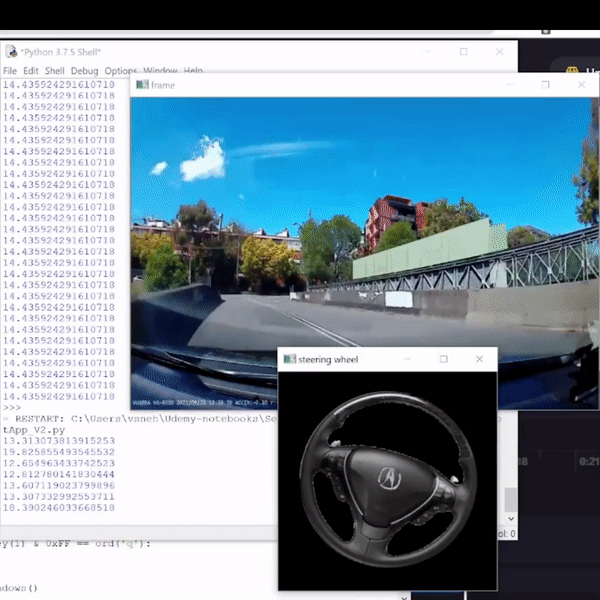Open the Edit menu in Python Shell
Screen dimensions: 600x600
pos(31,71)
